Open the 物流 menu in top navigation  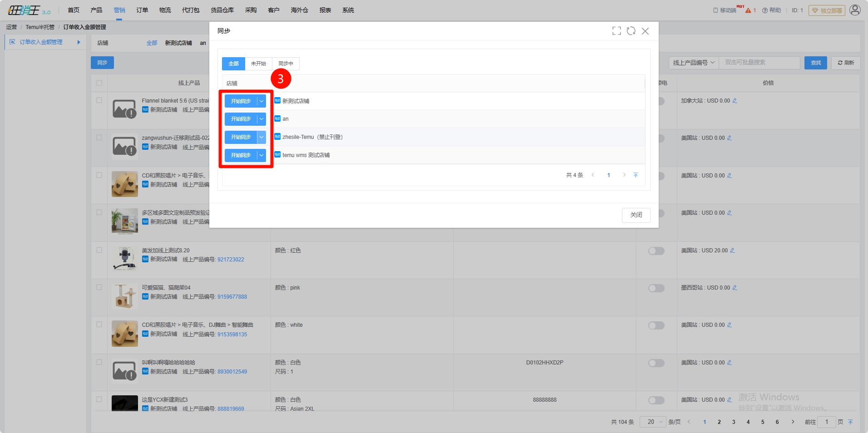[165, 10]
